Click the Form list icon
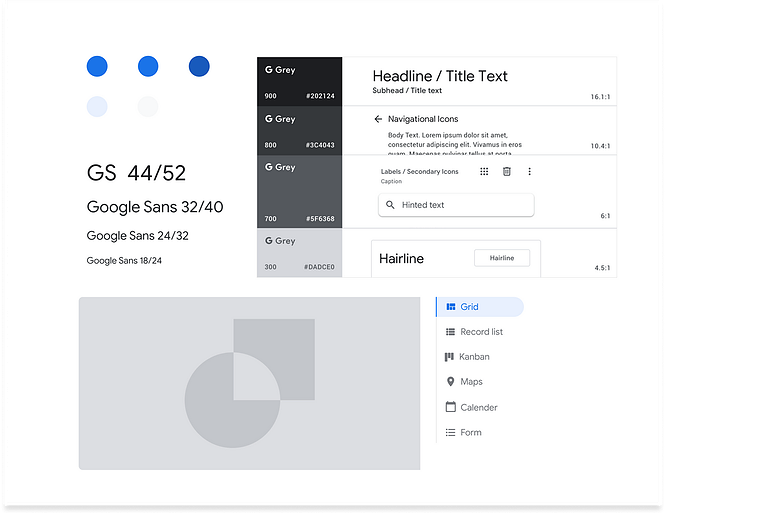 [x=450, y=432]
